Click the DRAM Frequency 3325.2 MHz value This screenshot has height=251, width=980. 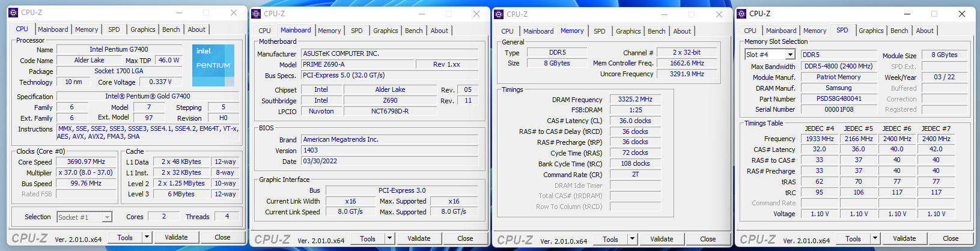point(635,99)
